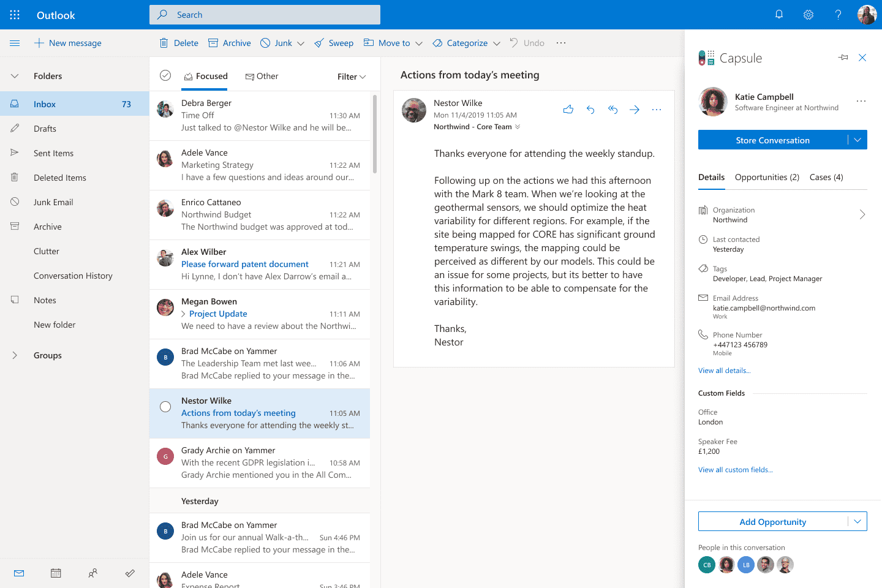Open the Sweep tool

pyautogui.click(x=334, y=43)
